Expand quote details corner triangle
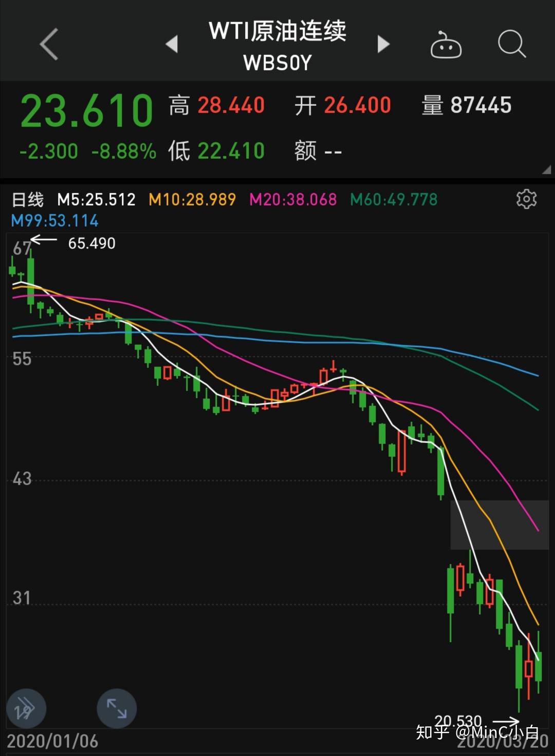This screenshot has height=756, width=555. click(546, 170)
